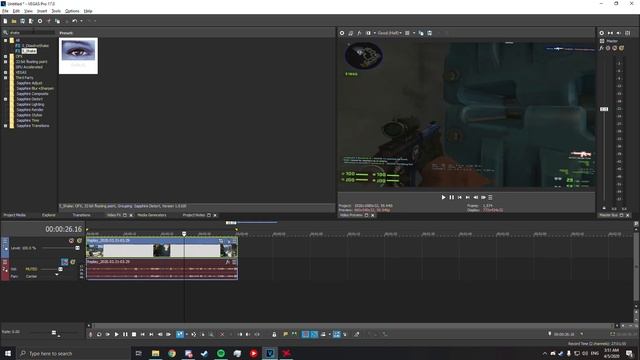The height and width of the screenshot is (360, 640).
Task: Expand the 32-bit floating point folder
Action: (5, 62)
